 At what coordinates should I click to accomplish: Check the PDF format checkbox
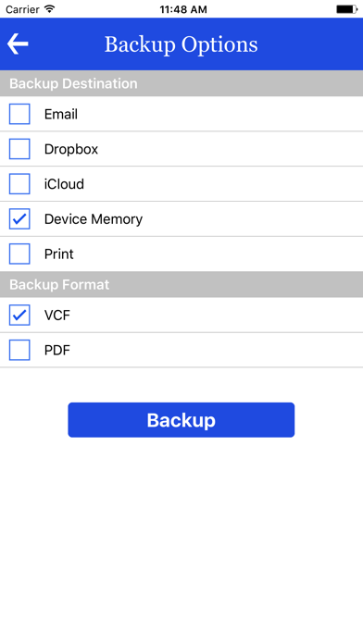[x=19, y=350]
